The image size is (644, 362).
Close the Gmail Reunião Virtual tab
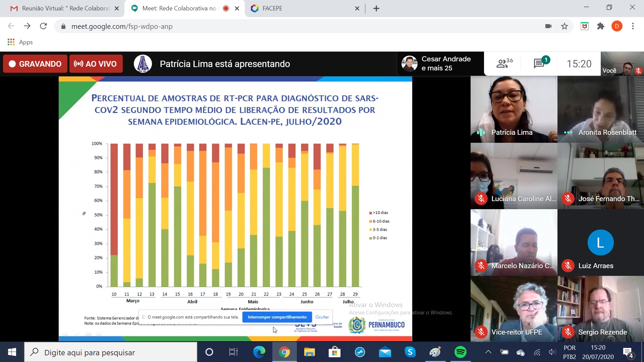click(117, 8)
